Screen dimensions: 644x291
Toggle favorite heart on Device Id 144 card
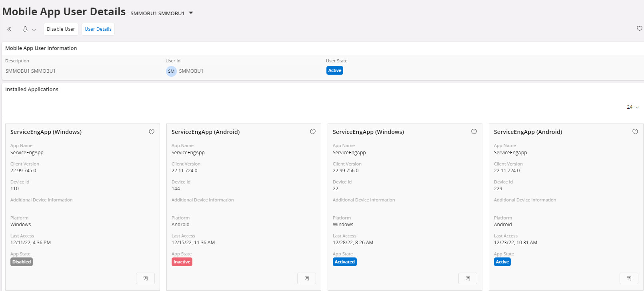313,132
